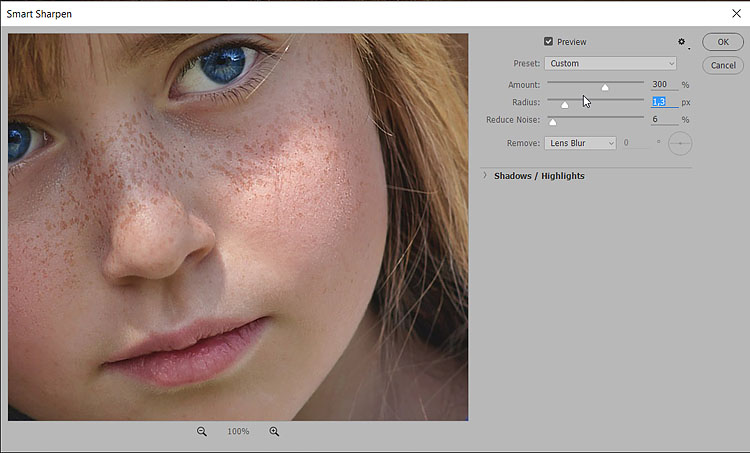Expand the Shadows / Highlights section
This screenshot has width=750, height=453.
485,176
